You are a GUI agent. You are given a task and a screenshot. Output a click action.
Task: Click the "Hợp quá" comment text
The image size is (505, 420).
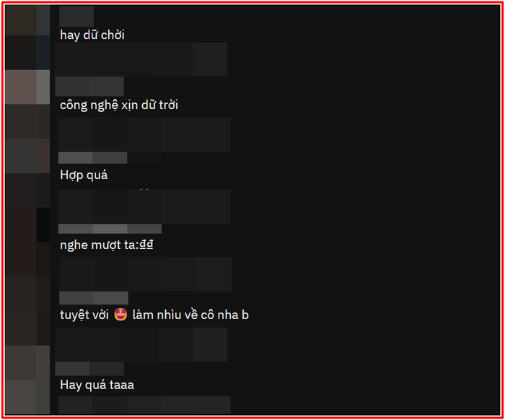click(84, 175)
